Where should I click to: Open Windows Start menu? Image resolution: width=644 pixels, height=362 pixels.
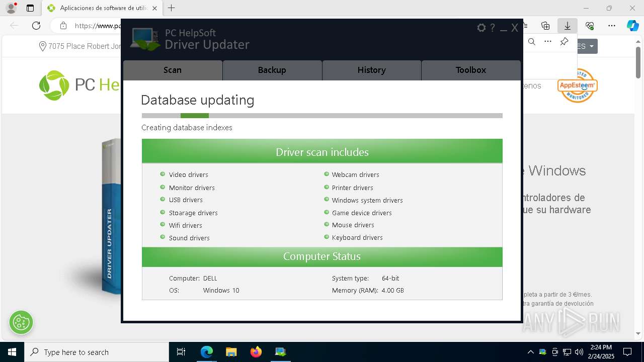(x=12, y=352)
